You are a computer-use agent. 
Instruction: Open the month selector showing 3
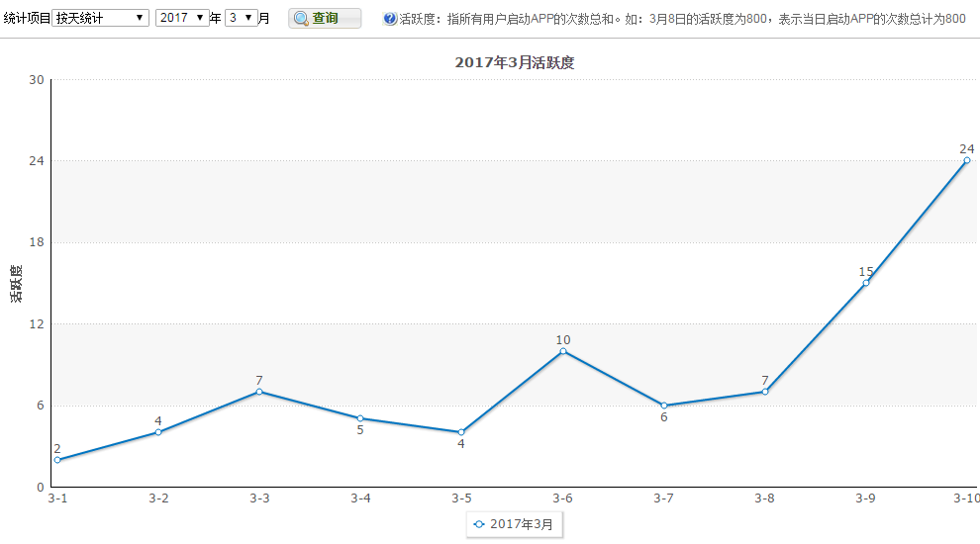(241, 18)
